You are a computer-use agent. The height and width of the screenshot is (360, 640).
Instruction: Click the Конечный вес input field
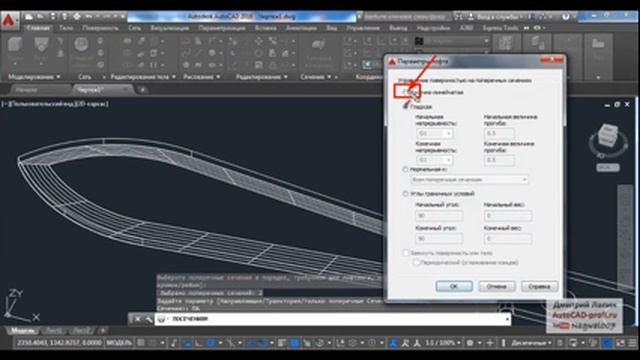click(x=508, y=238)
